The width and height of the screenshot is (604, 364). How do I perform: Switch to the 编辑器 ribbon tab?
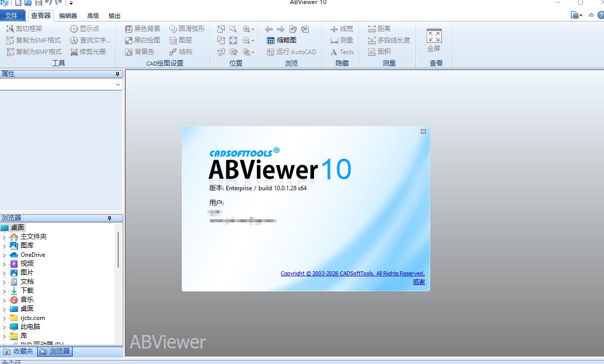(68, 16)
